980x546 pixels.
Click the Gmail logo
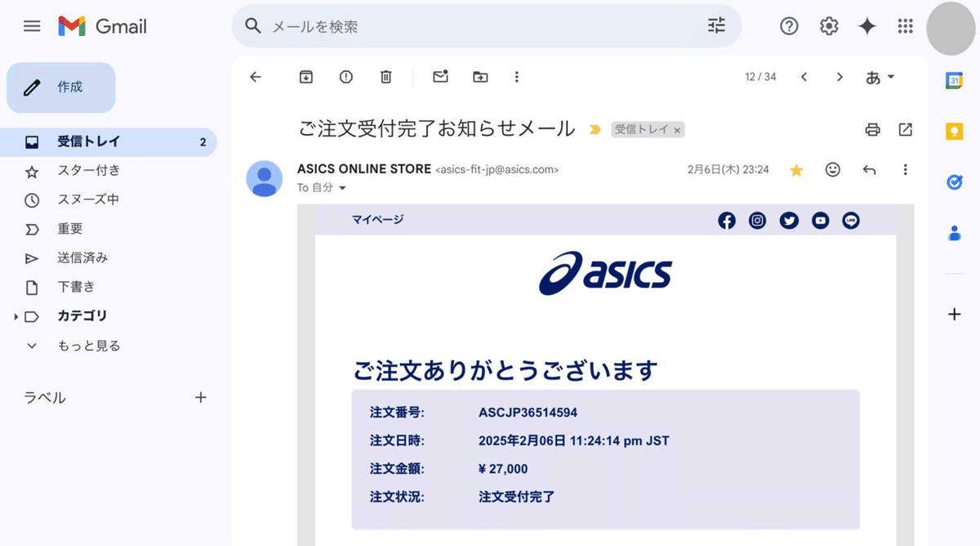tap(102, 26)
